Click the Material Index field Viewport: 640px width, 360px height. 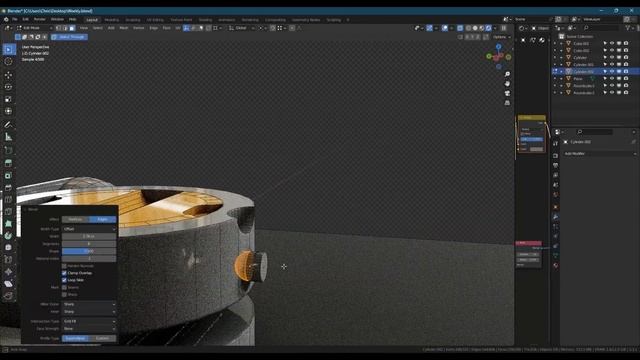click(x=89, y=258)
